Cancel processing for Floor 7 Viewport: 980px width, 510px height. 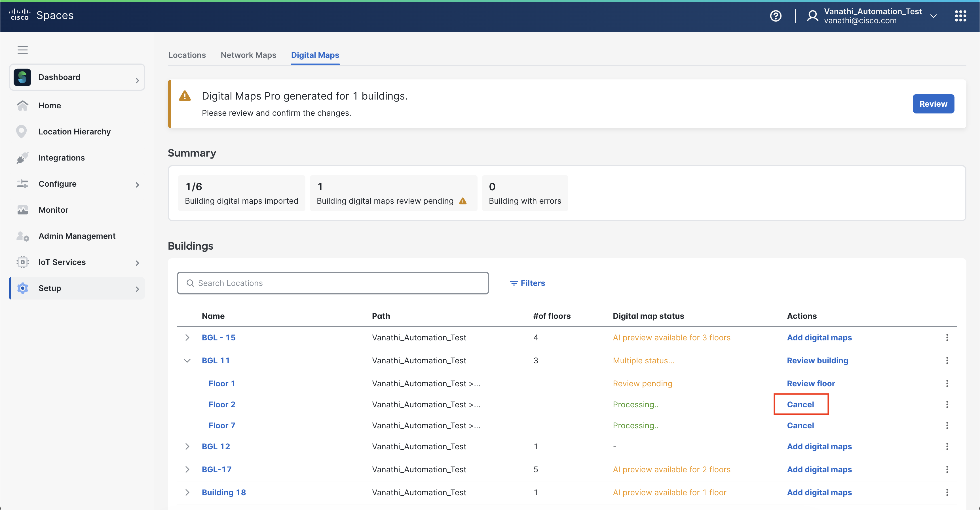(800, 425)
